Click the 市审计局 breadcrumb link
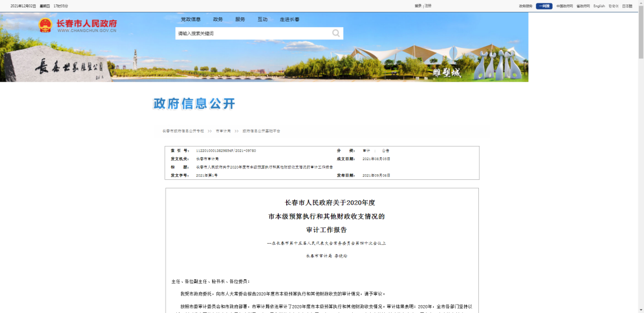Viewport: 644px width, 313px height. click(223, 131)
